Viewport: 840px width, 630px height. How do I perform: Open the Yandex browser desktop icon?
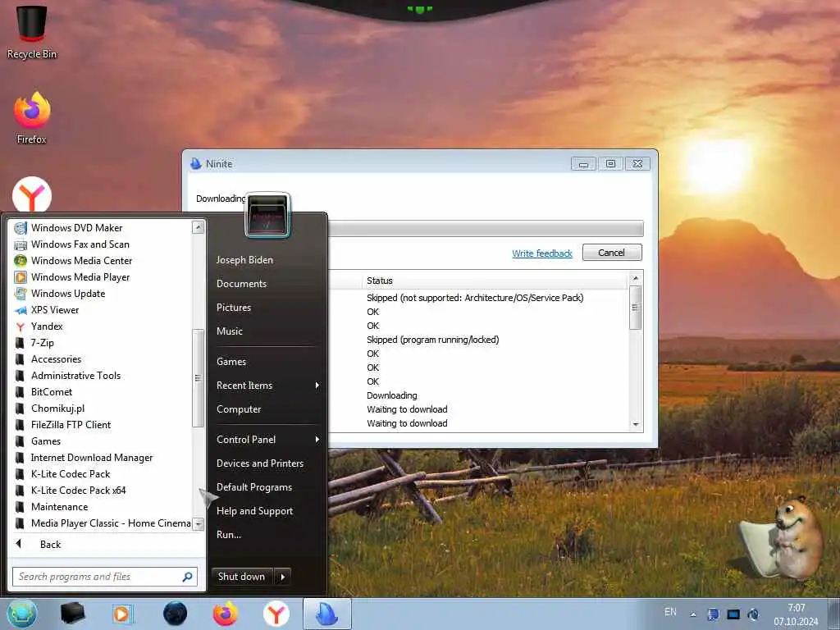pos(32,195)
